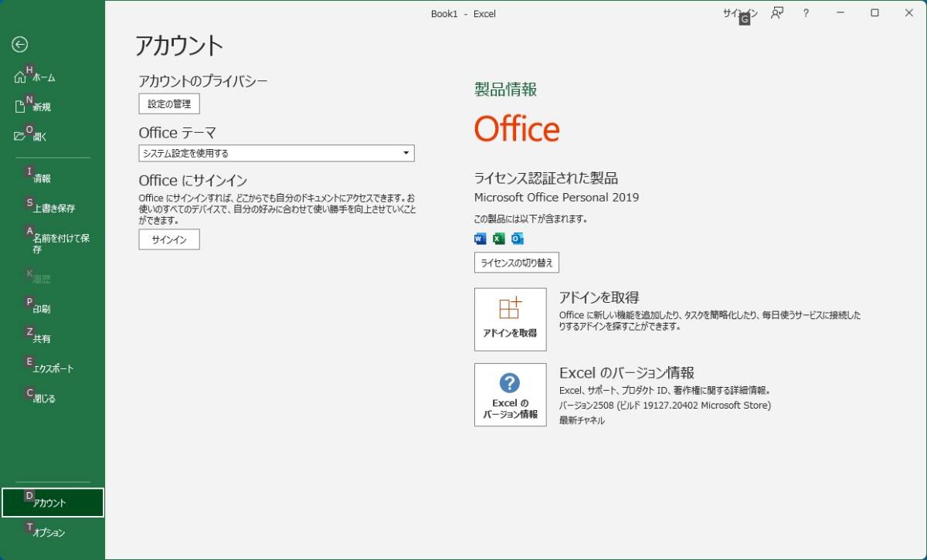Image resolution: width=927 pixels, height=560 pixels.
Task: Open the Office テーマ dropdown
Action: [x=276, y=153]
